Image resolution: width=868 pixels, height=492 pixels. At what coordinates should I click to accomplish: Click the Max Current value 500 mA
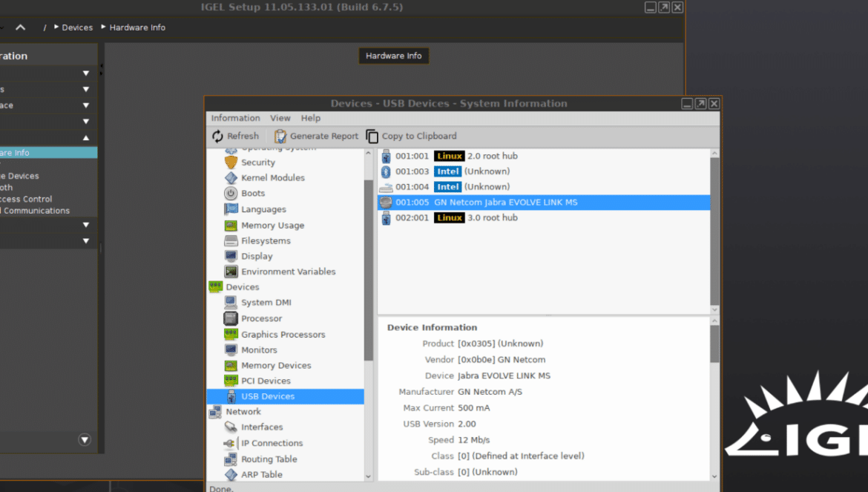(474, 408)
